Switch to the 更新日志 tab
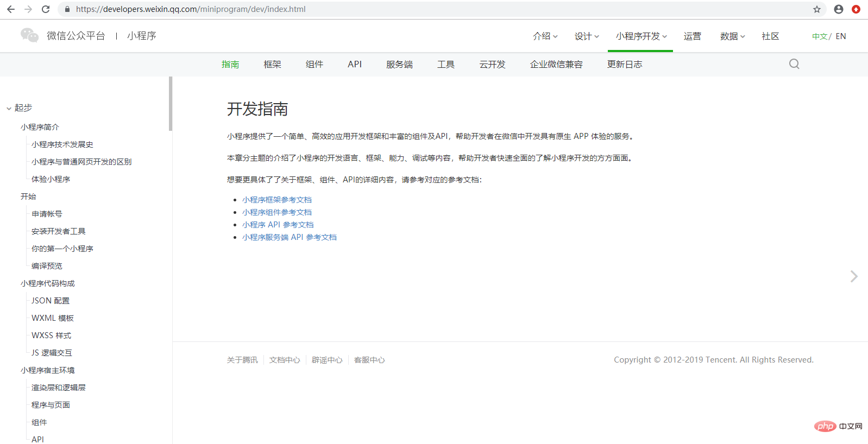This screenshot has width=868, height=444. point(625,64)
